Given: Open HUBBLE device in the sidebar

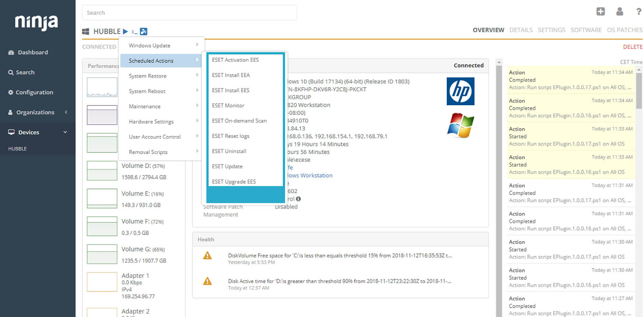Looking at the screenshot, I should [17, 149].
